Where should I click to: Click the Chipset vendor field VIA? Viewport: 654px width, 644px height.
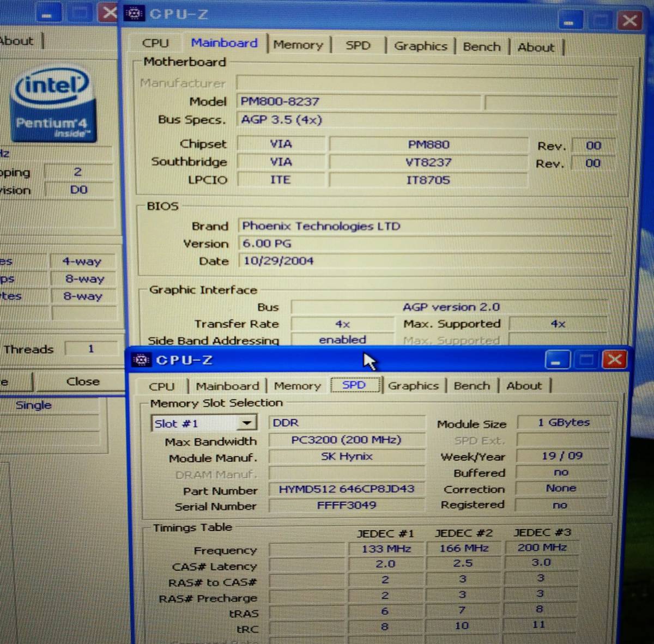281,144
